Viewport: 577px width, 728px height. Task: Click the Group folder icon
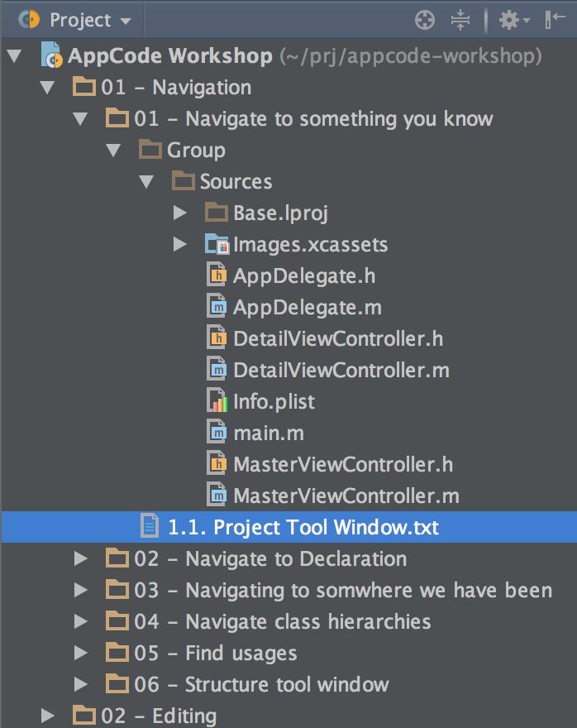click(x=150, y=150)
